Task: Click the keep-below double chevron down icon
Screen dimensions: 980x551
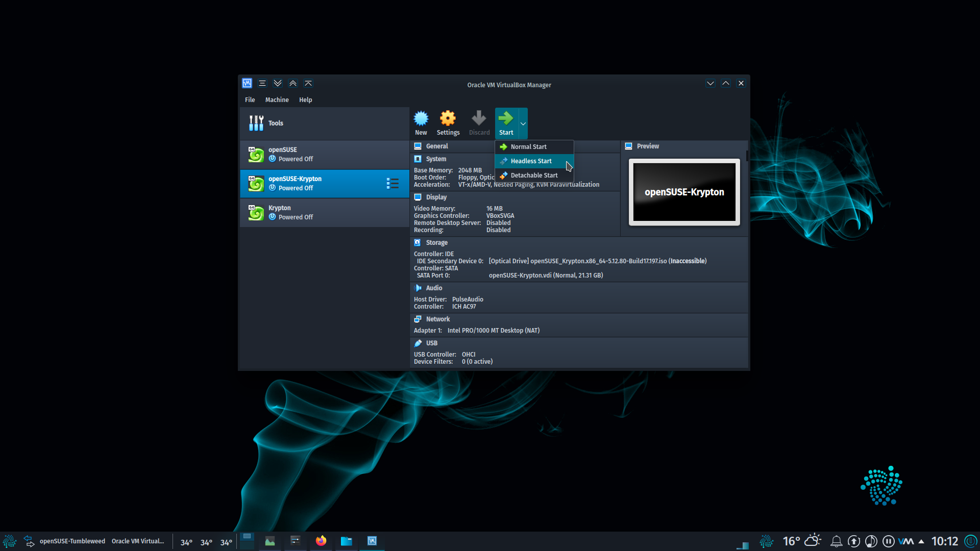Action: [278, 83]
